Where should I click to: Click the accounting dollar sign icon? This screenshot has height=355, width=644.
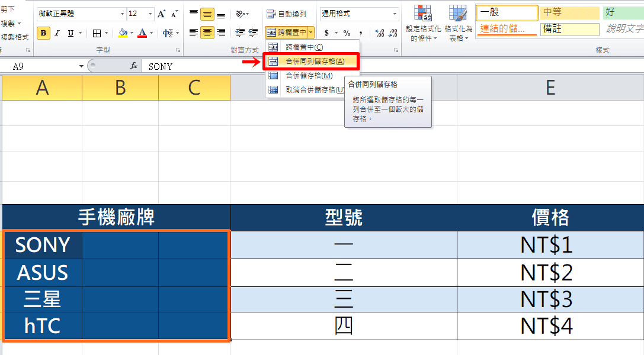[x=326, y=33]
